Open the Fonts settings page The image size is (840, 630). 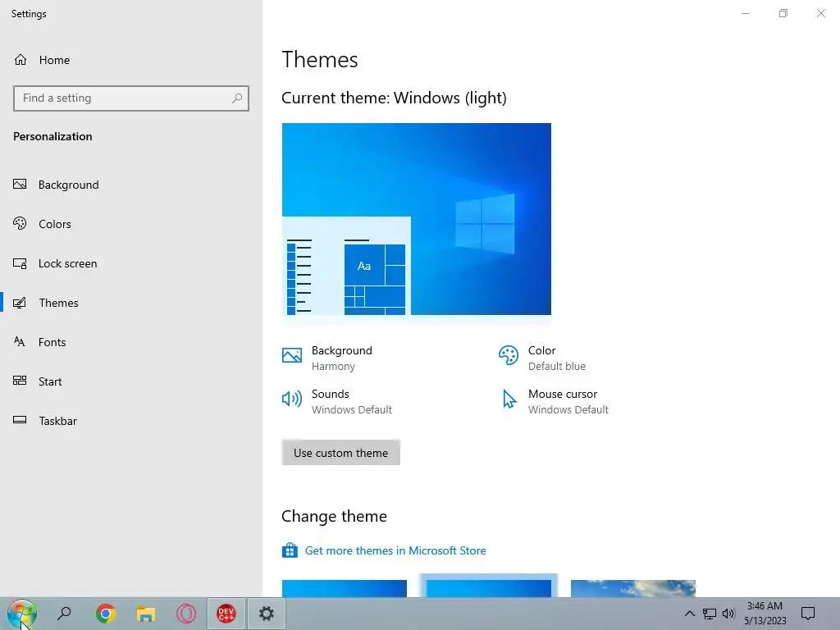131,342
